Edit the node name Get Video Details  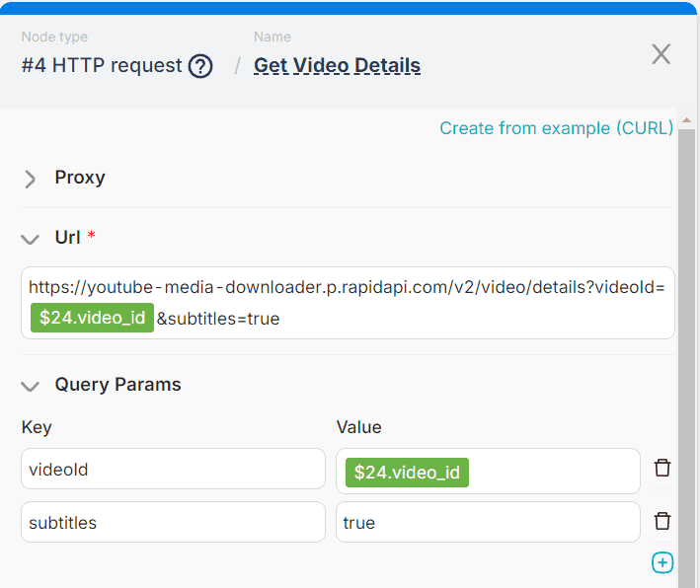pyautogui.click(x=337, y=66)
